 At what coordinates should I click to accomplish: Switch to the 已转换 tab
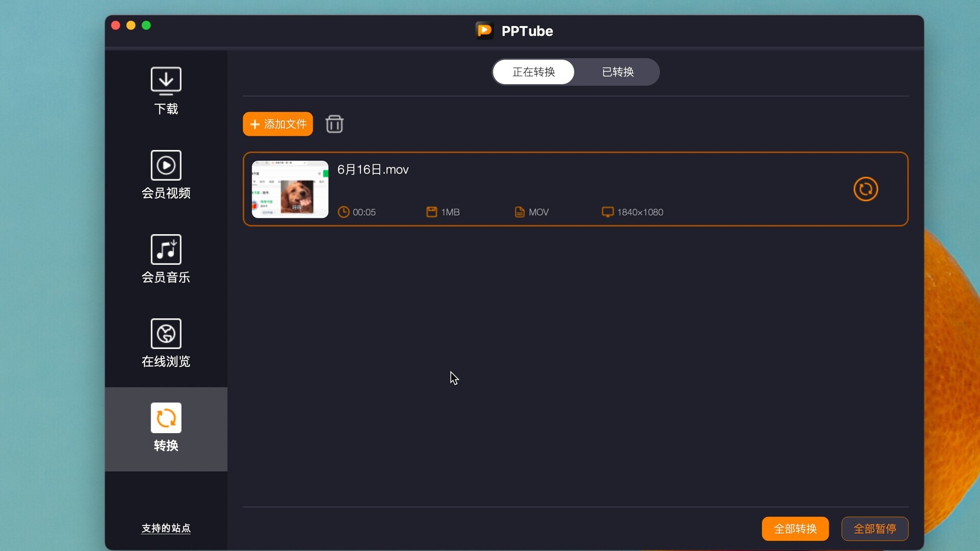click(618, 72)
